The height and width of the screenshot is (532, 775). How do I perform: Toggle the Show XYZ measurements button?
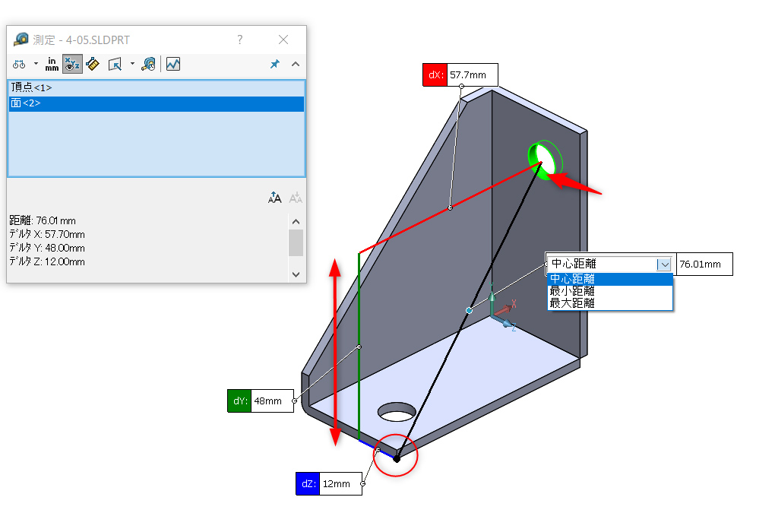click(72, 65)
